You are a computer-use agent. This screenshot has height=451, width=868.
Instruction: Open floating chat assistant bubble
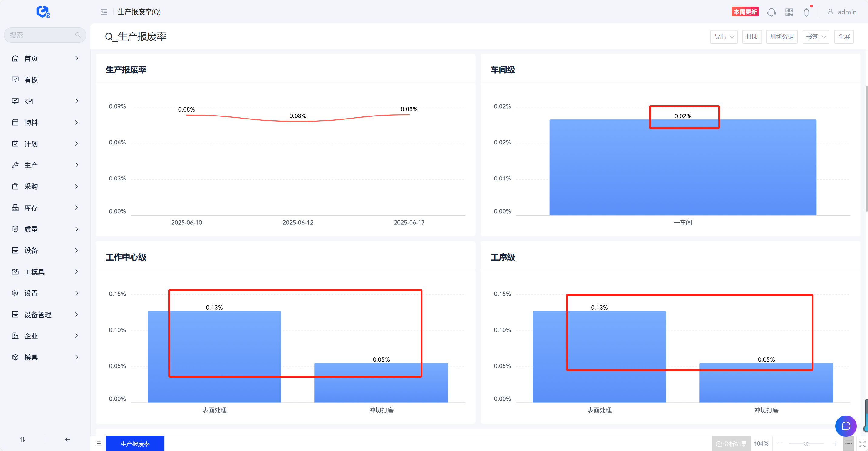pyautogui.click(x=846, y=426)
